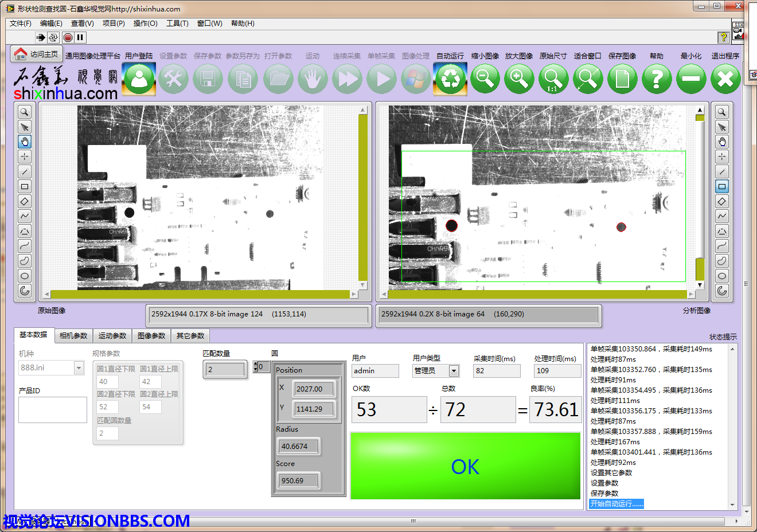
Task: Click the 缩小图像 zoom out magnifier
Action: pyautogui.click(x=485, y=79)
